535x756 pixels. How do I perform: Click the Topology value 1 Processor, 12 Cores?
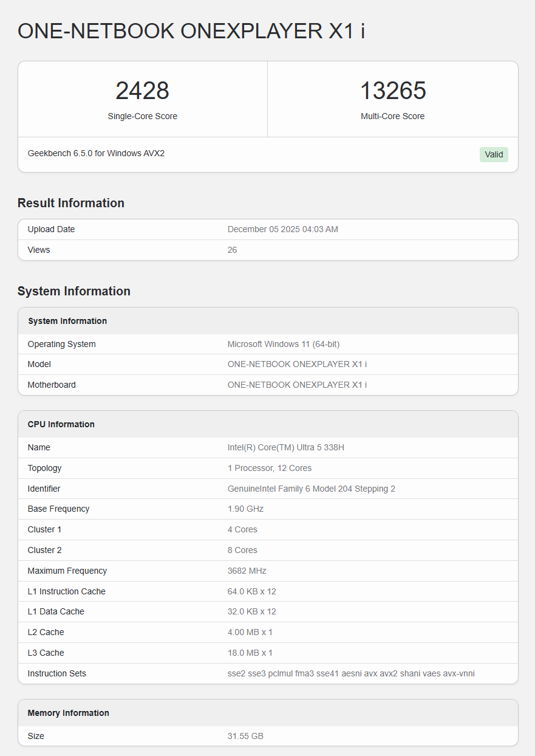click(269, 468)
